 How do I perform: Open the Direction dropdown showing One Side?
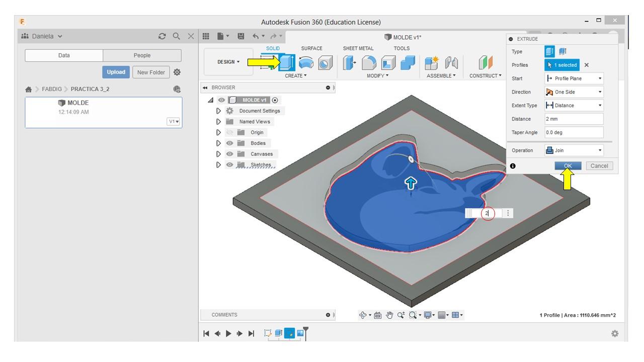tap(574, 92)
